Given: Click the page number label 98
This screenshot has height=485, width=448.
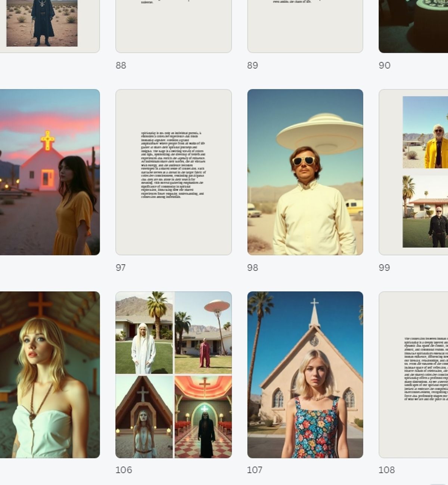Looking at the screenshot, I should tap(252, 268).
